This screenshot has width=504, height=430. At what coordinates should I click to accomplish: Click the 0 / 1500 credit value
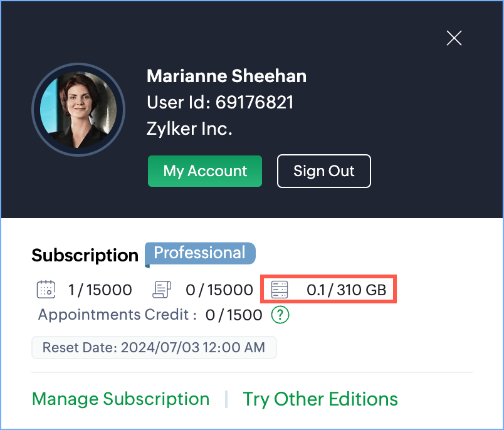tap(234, 315)
